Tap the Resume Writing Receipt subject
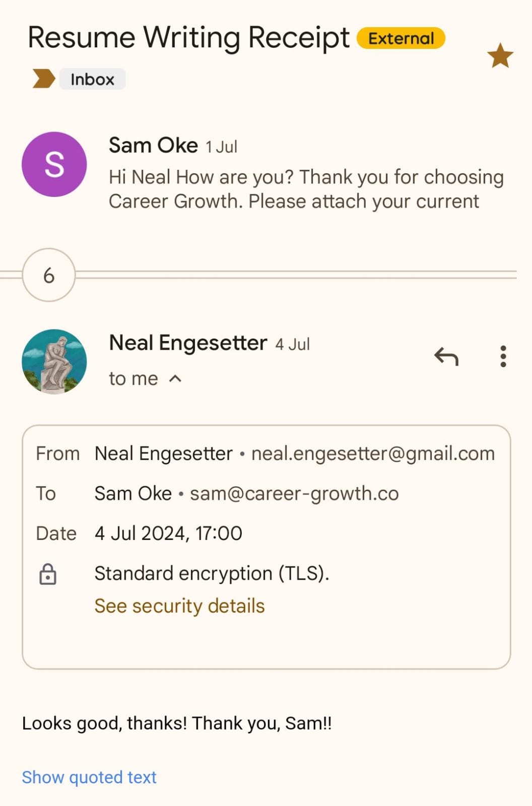The height and width of the screenshot is (806, 532). pyautogui.click(x=188, y=38)
